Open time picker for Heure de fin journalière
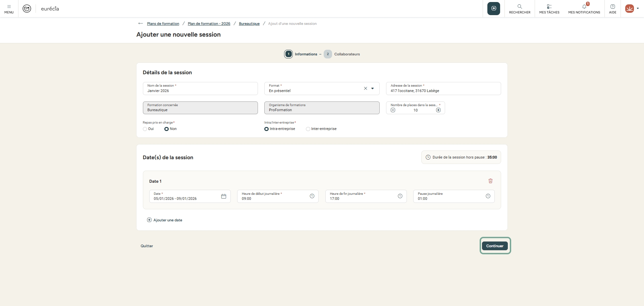 [x=400, y=196]
